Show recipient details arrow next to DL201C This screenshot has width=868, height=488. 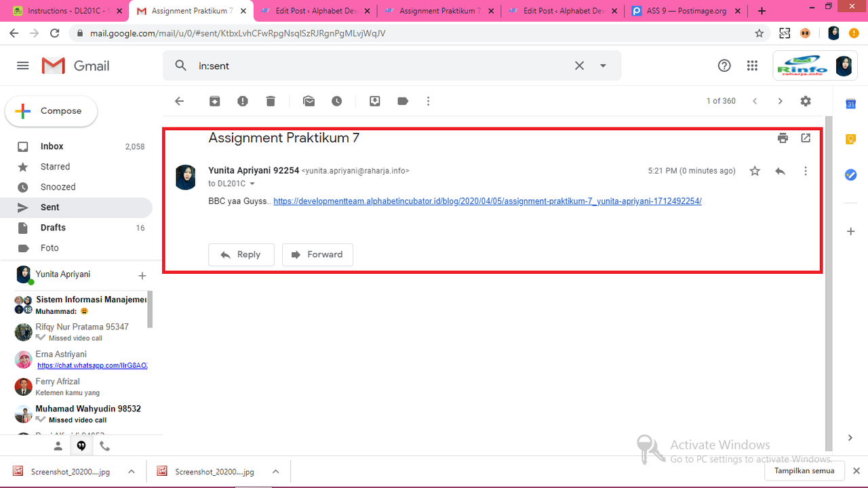[x=252, y=184]
